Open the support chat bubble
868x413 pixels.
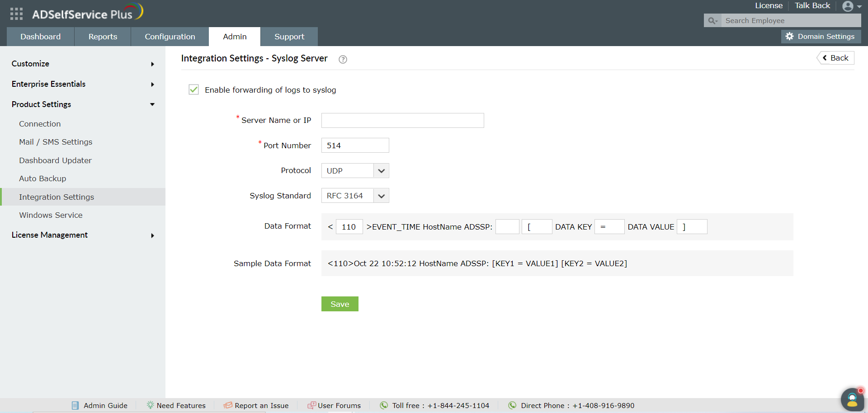(x=852, y=399)
